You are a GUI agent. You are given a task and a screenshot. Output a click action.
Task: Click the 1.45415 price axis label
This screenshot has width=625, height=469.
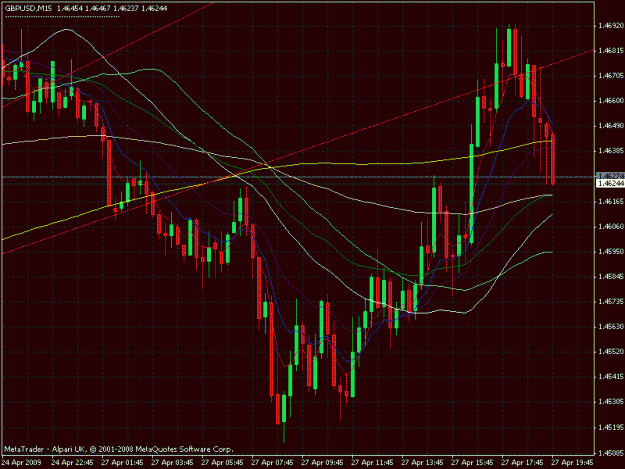(x=610, y=377)
